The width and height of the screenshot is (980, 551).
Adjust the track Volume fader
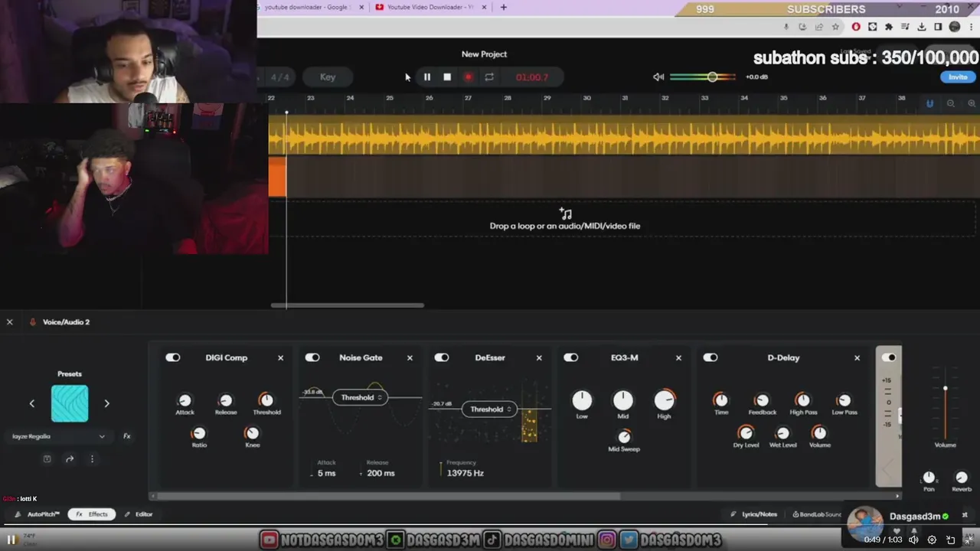(945, 390)
